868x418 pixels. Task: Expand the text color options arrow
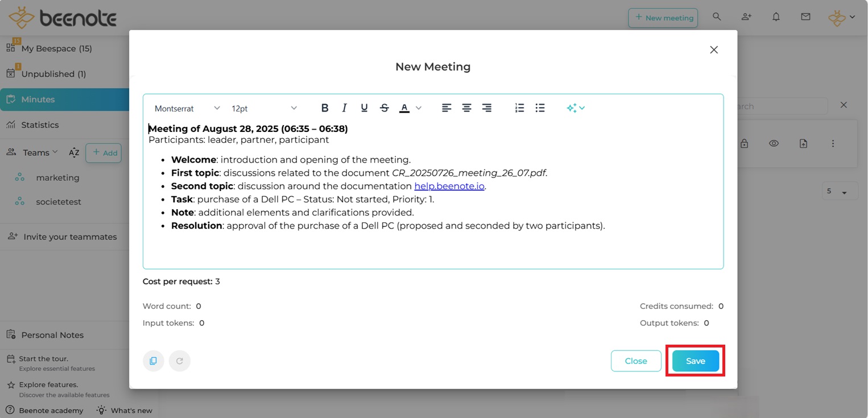pos(419,108)
